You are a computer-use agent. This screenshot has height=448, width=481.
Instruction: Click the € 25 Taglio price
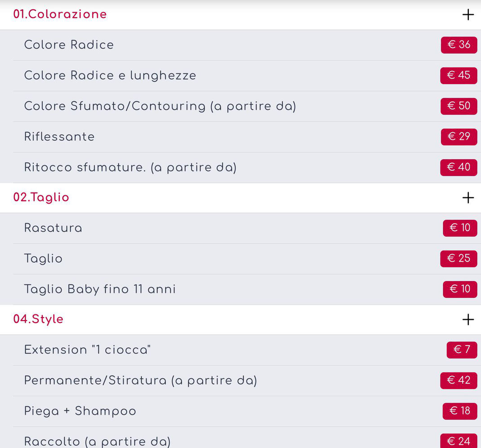tap(459, 259)
